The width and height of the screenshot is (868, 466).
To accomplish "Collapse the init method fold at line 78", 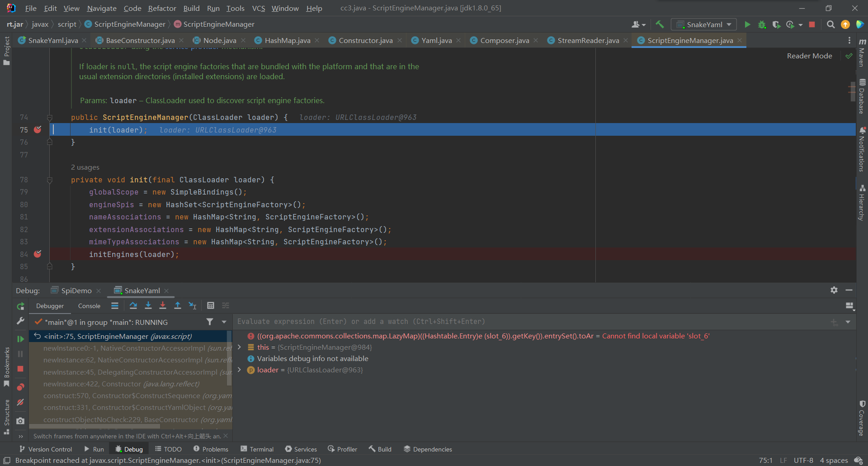I will coord(50,180).
